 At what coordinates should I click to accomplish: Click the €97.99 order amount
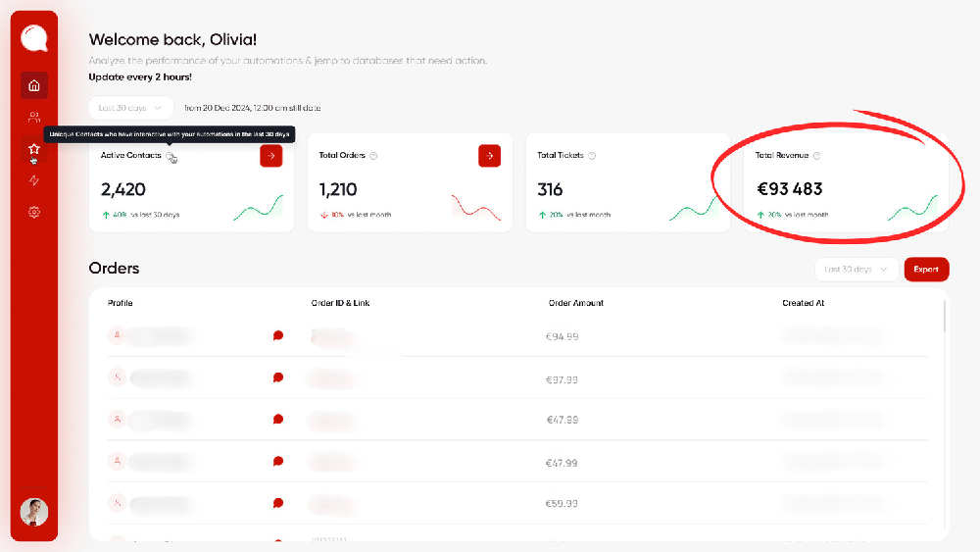(x=562, y=380)
